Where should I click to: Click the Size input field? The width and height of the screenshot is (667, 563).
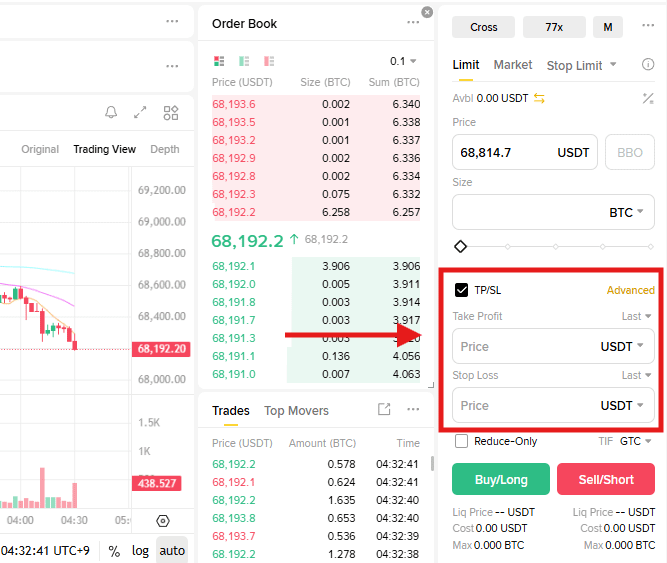553,212
